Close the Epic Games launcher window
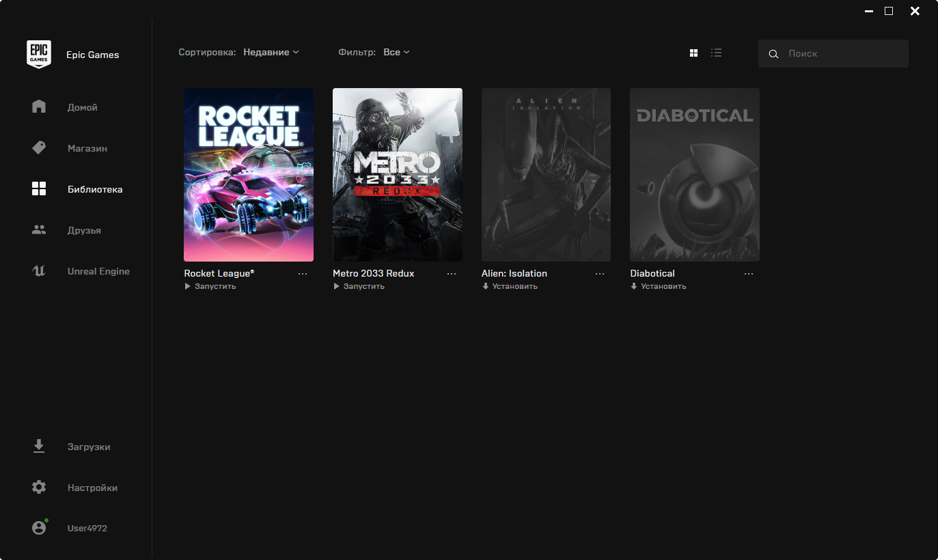Image resolution: width=938 pixels, height=560 pixels. click(915, 11)
